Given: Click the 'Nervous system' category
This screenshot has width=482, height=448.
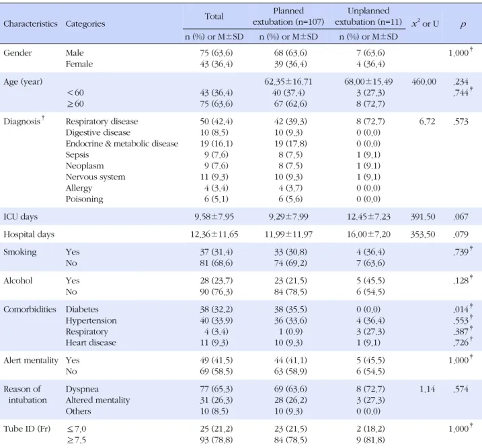Looking at the screenshot, I should pyautogui.click(x=95, y=177).
